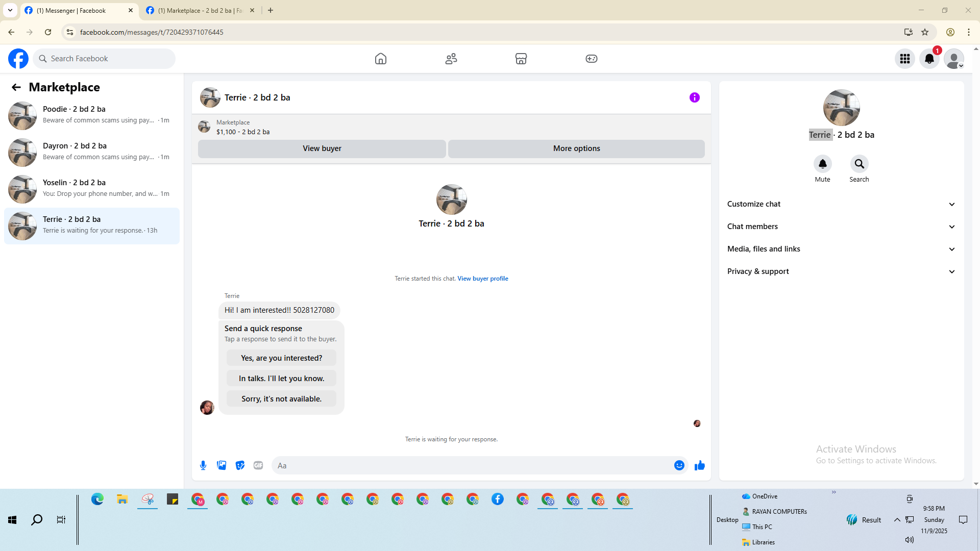Open the View buyer profile link
This screenshot has height=551, width=980.
pos(483,279)
